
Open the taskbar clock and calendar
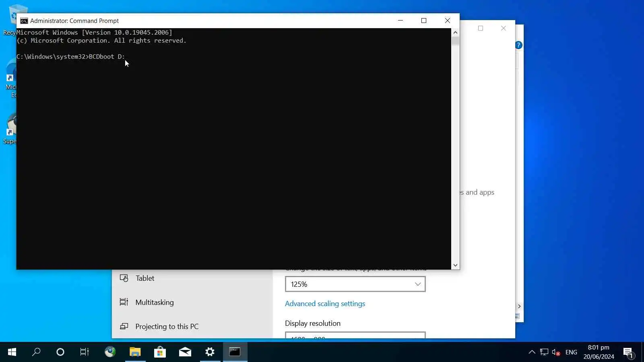tap(599, 352)
